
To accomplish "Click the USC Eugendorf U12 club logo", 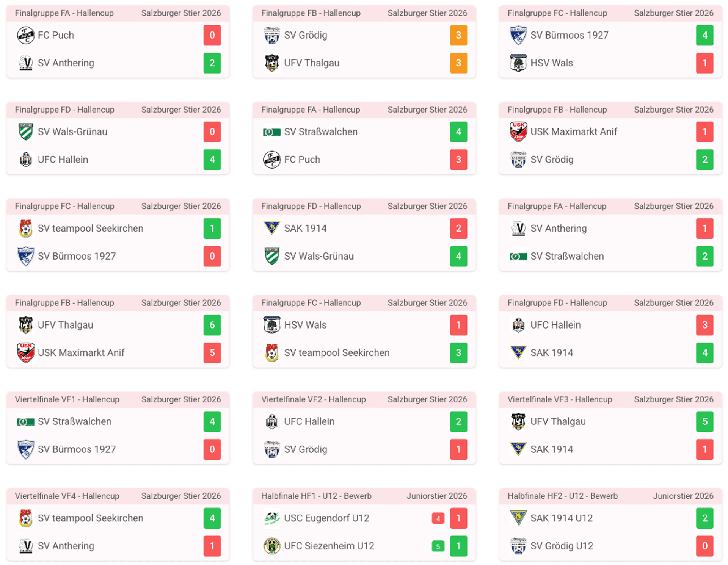I will (x=271, y=518).
